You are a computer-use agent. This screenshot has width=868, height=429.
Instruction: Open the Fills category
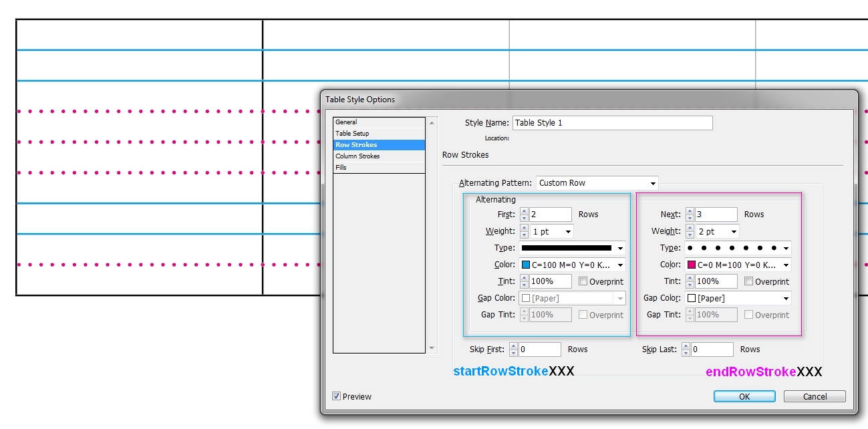click(x=379, y=168)
